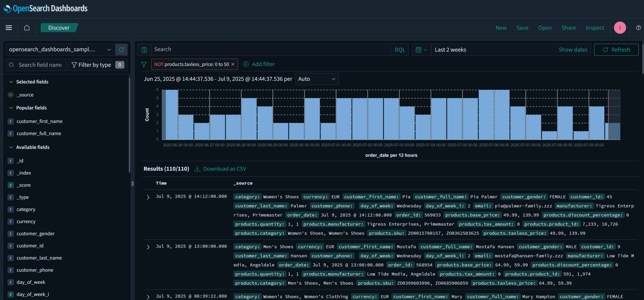Refresh the index pattern with the circular arrow
Image resolution: width=644 pixels, height=300 pixels.
[122, 50]
